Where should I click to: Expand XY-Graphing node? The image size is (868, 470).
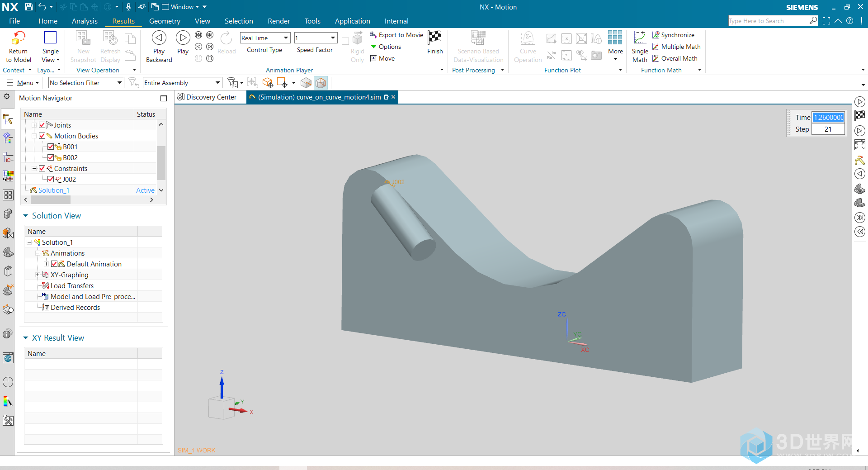pyautogui.click(x=38, y=275)
